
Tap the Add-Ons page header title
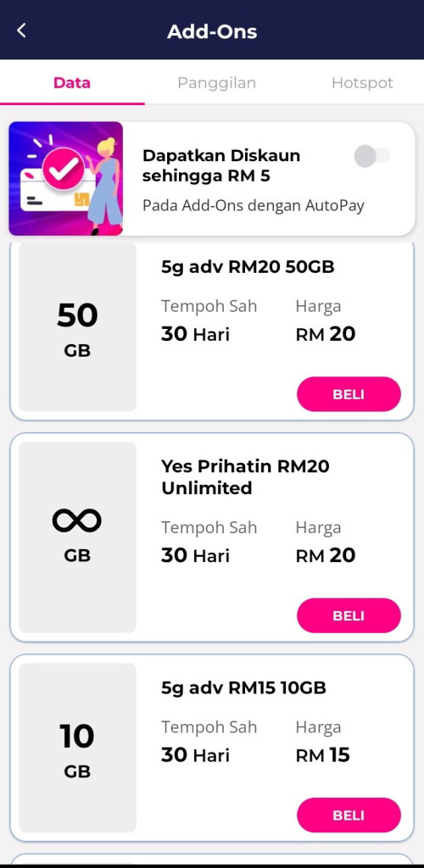click(x=212, y=31)
